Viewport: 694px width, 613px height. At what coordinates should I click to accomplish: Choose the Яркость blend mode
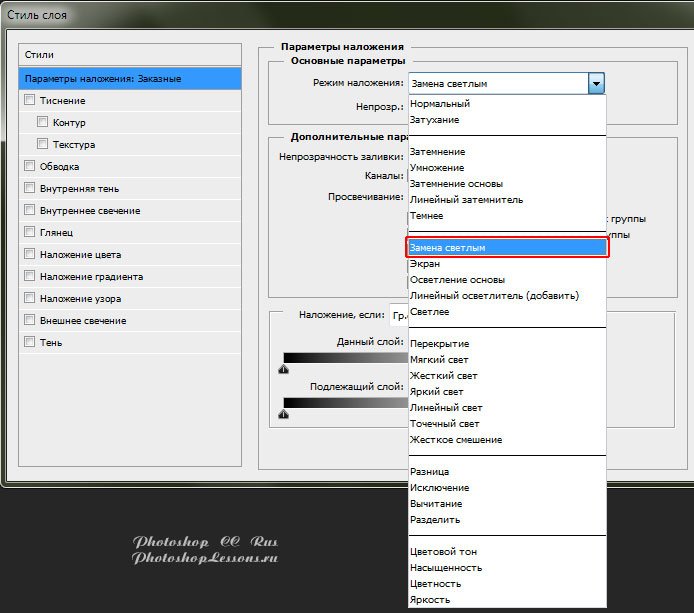[x=431, y=600]
